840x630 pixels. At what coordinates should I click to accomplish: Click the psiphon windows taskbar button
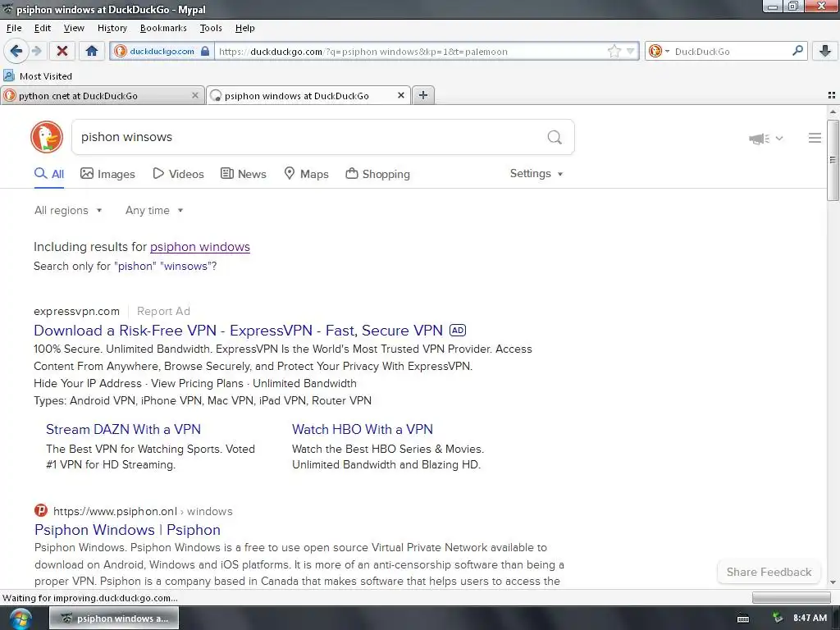point(115,619)
